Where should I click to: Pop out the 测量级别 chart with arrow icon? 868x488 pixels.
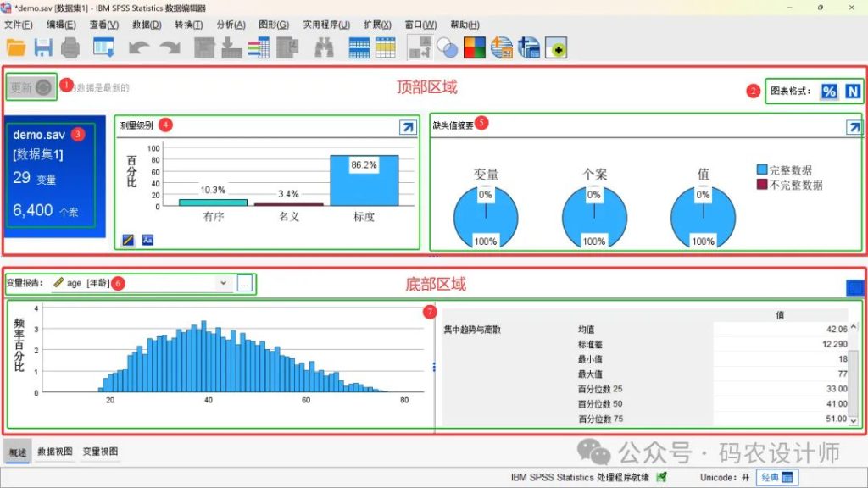point(408,127)
